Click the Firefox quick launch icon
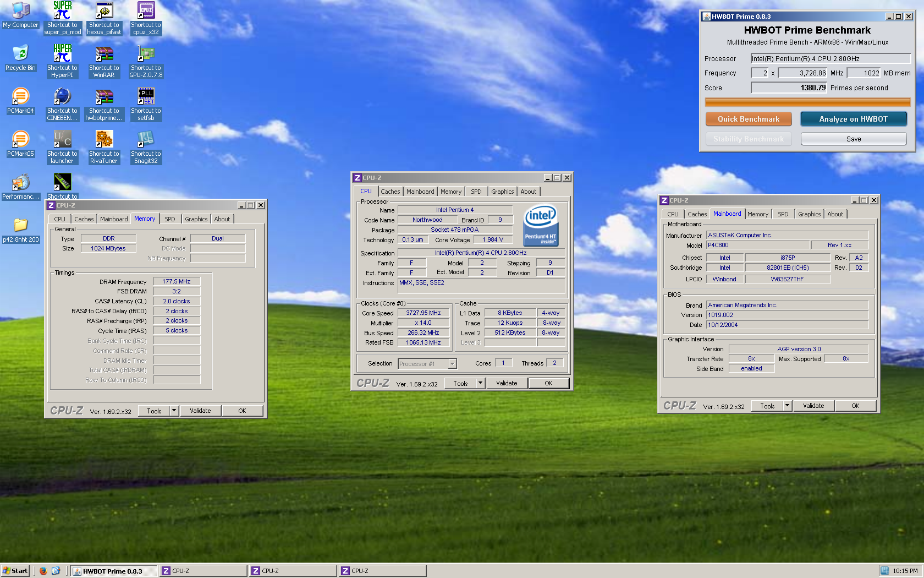 43,571
